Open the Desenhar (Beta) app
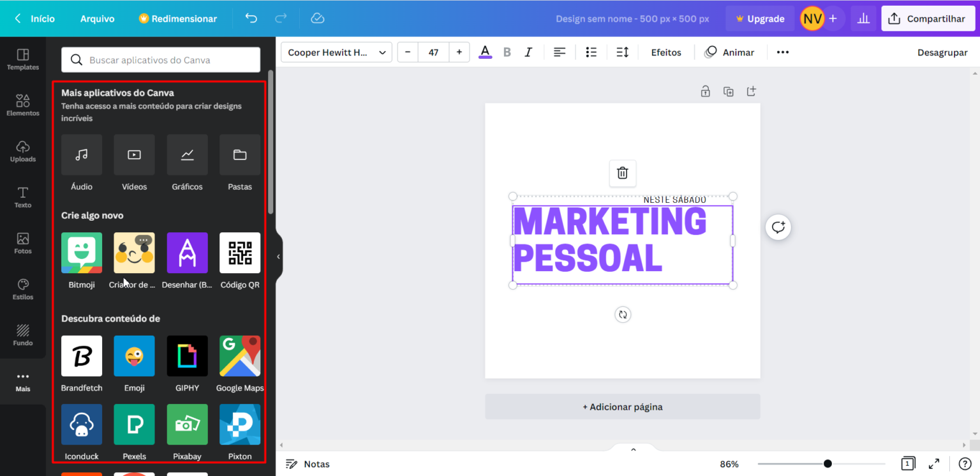 coord(187,253)
